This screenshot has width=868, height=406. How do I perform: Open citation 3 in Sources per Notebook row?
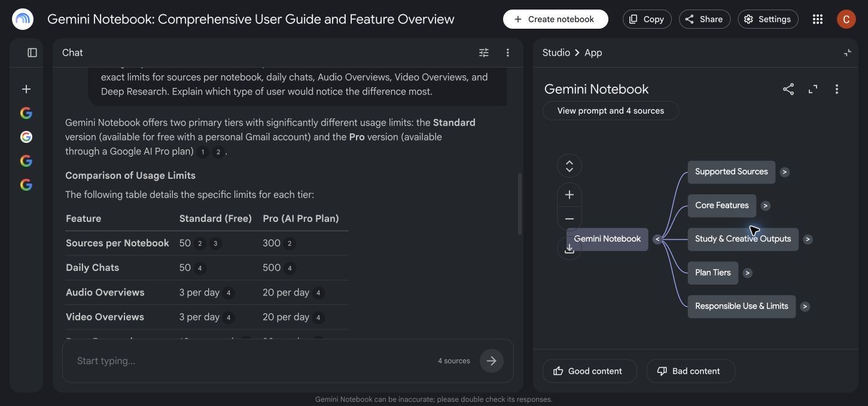(215, 243)
